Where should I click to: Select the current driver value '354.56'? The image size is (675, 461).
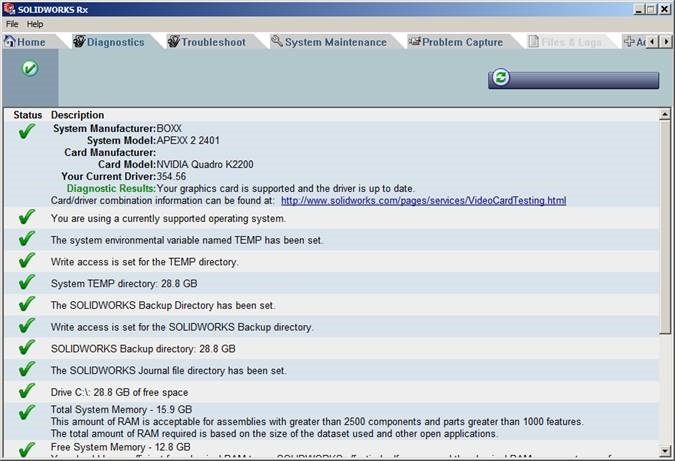tap(171, 176)
